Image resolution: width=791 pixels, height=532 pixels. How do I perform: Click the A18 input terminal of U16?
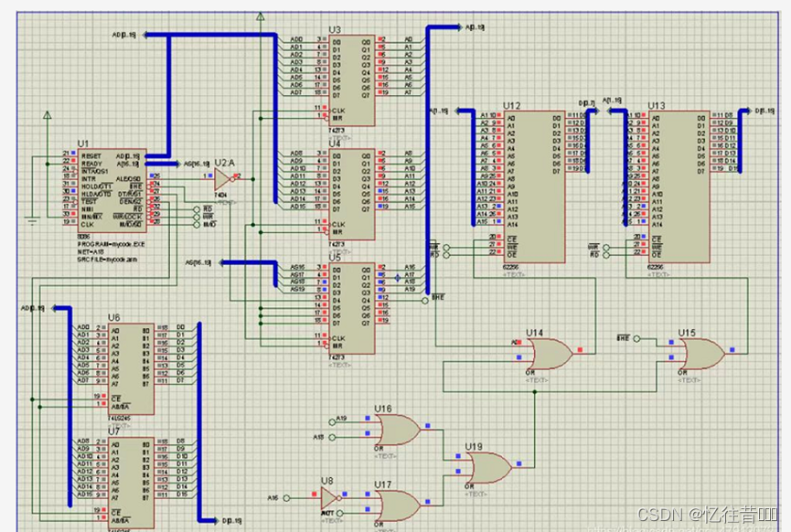point(333,437)
